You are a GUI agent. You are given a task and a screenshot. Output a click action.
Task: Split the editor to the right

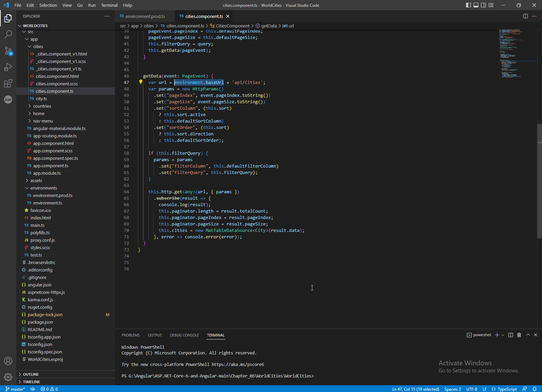[525, 16]
